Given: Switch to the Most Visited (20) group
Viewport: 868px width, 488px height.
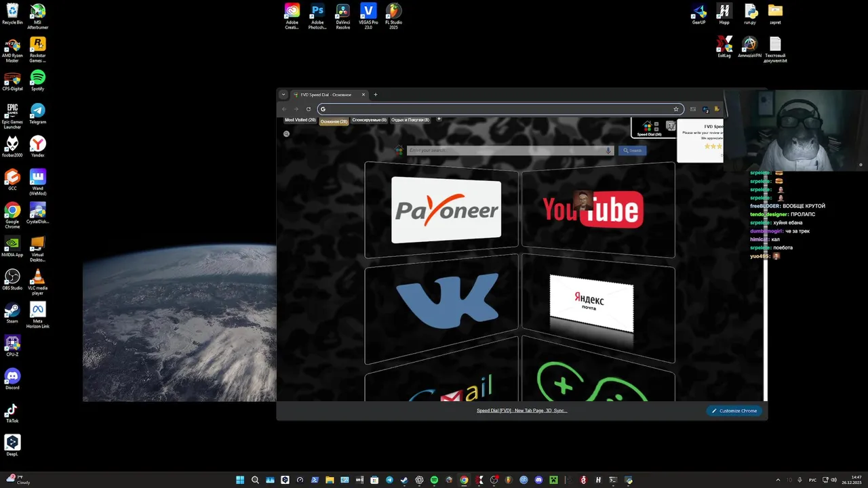Looking at the screenshot, I should tap(300, 120).
